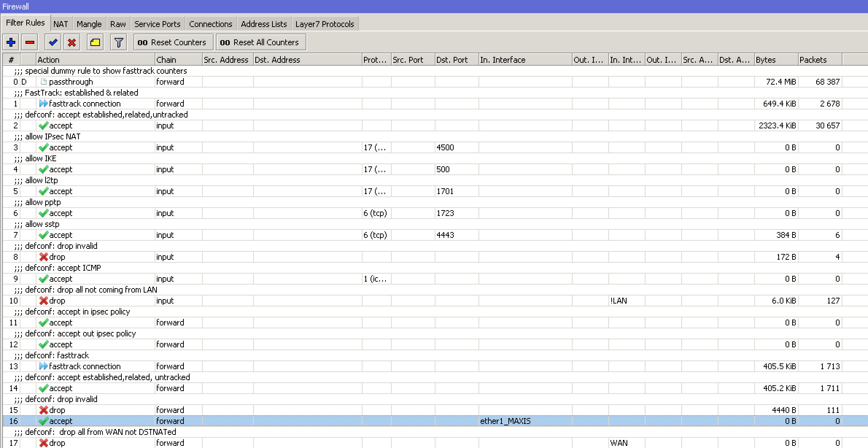Add a new firewall rule with the plus icon
Viewport: 868px width, 448px height.
11,42
